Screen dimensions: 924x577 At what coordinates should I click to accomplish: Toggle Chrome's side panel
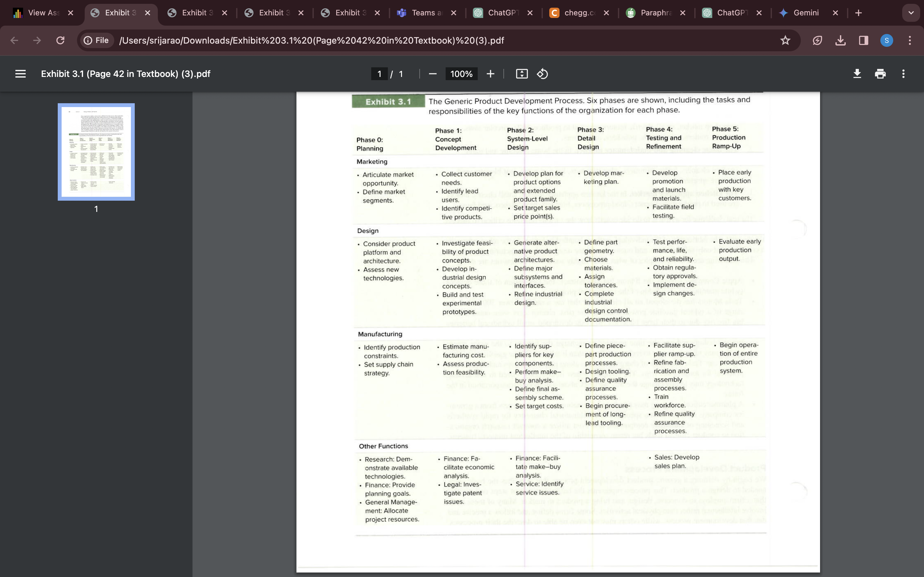(x=863, y=40)
